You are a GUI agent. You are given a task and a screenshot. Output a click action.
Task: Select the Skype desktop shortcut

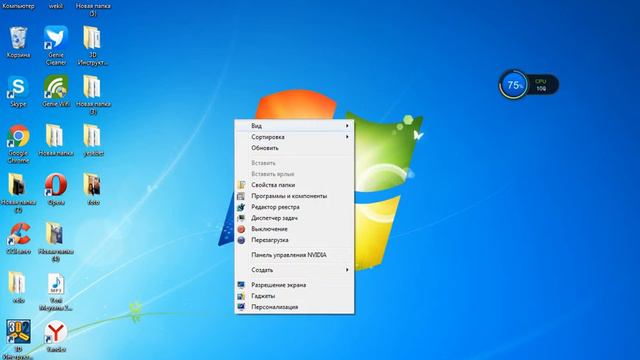coord(18,87)
